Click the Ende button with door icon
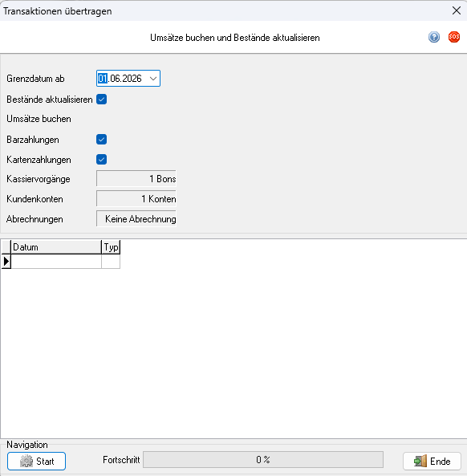The width and height of the screenshot is (467, 476). pyautogui.click(x=432, y=461)
